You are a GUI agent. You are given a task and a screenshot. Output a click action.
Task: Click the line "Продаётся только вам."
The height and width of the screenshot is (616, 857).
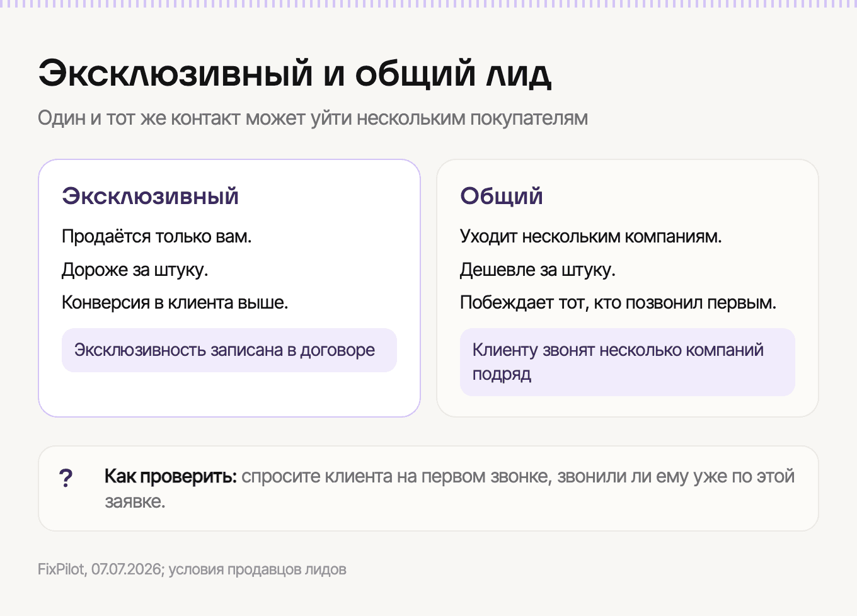(157, 236)
